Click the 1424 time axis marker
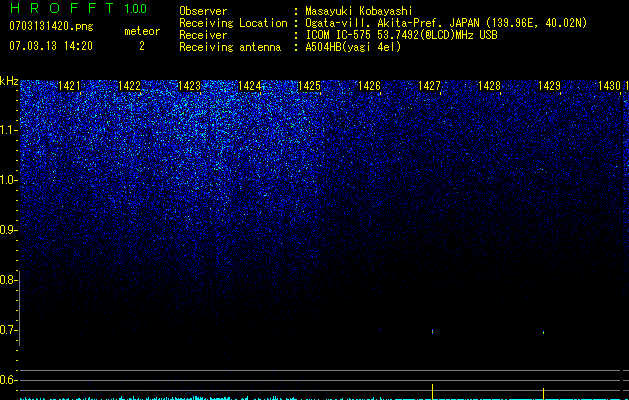 click(250, 86)
